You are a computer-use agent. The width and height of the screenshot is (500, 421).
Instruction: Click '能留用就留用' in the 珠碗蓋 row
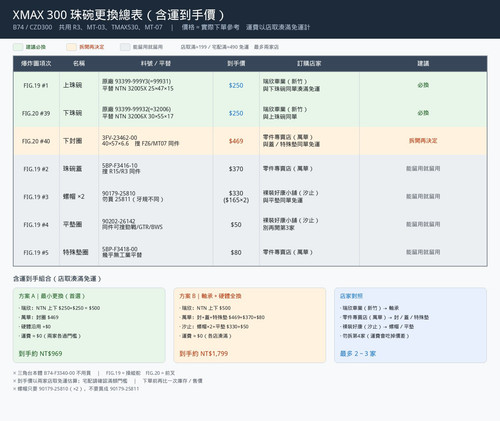tap(423, 169)
